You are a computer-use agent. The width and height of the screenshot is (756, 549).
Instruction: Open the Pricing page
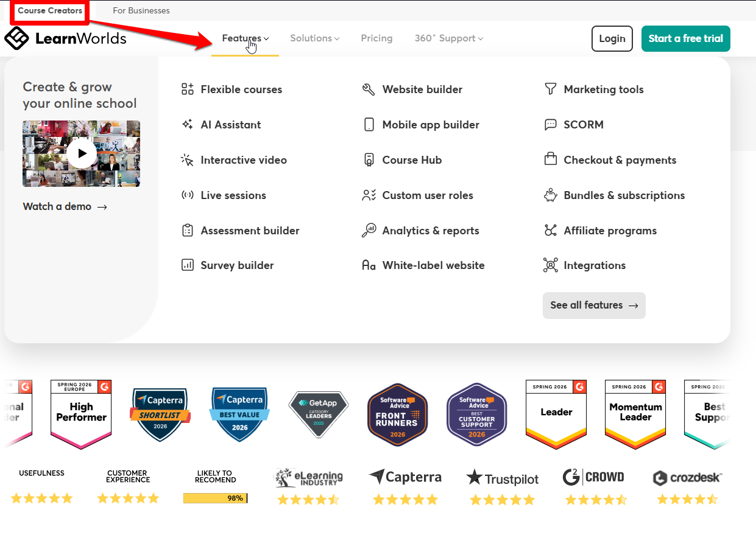tap(376, 38)
